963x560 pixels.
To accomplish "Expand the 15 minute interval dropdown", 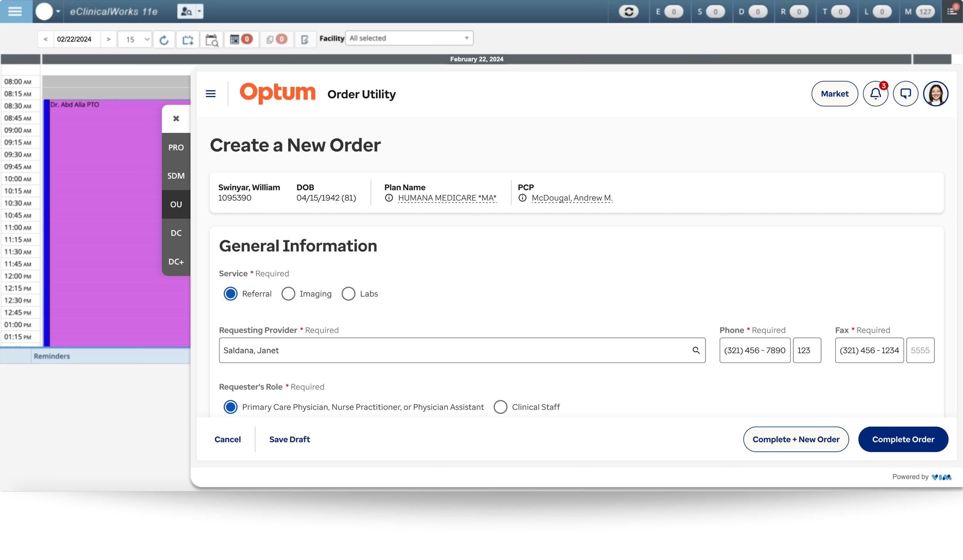I will coord(135,39).
